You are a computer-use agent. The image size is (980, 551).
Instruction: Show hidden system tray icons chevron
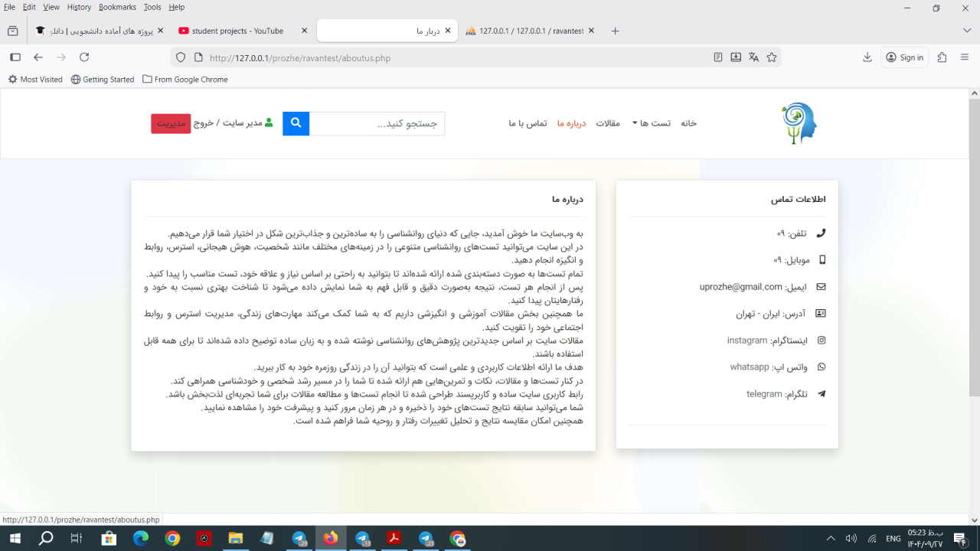pos(831,539)
